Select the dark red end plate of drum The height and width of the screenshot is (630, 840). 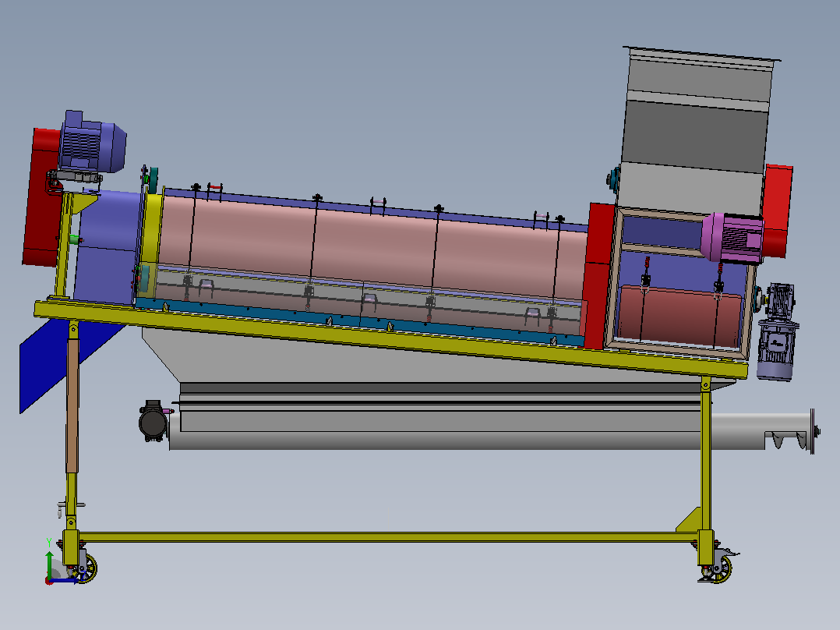[598, 276]
